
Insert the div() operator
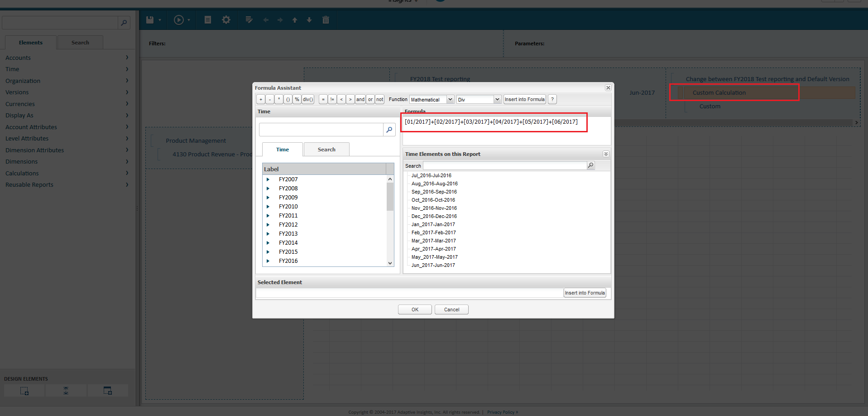(308, 99)
